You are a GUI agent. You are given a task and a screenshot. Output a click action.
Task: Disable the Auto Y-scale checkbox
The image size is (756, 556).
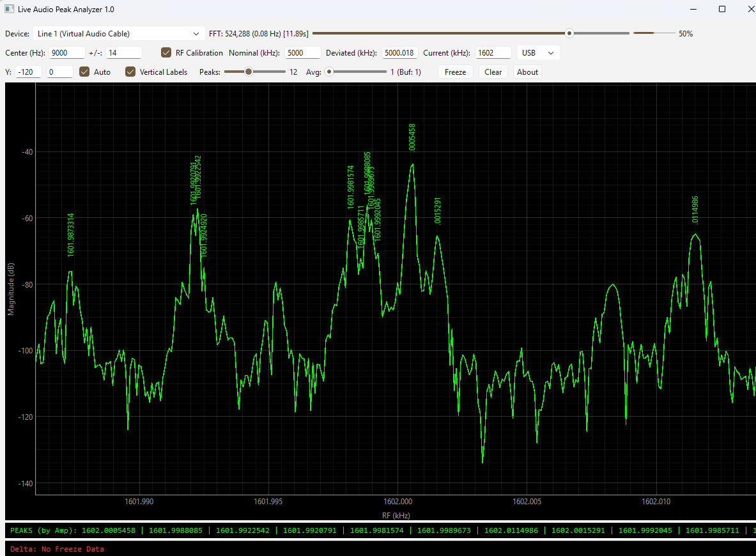84,72
